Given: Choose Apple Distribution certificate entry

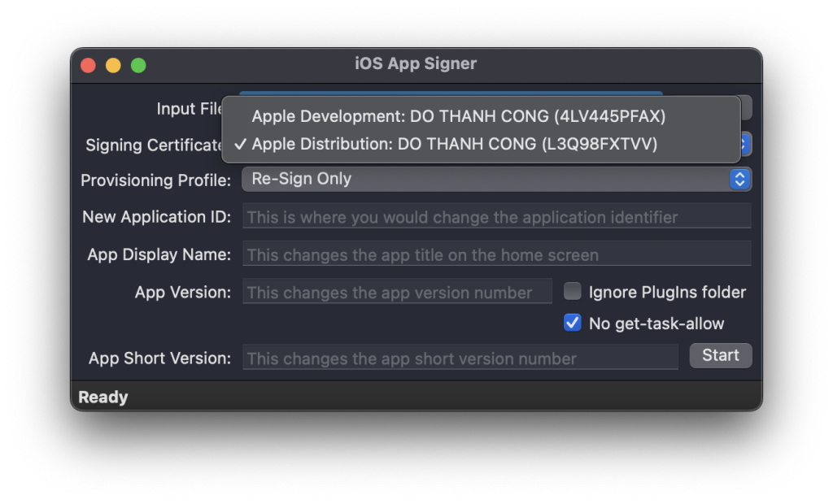Looking at the screenshot, I should point(454,144).
